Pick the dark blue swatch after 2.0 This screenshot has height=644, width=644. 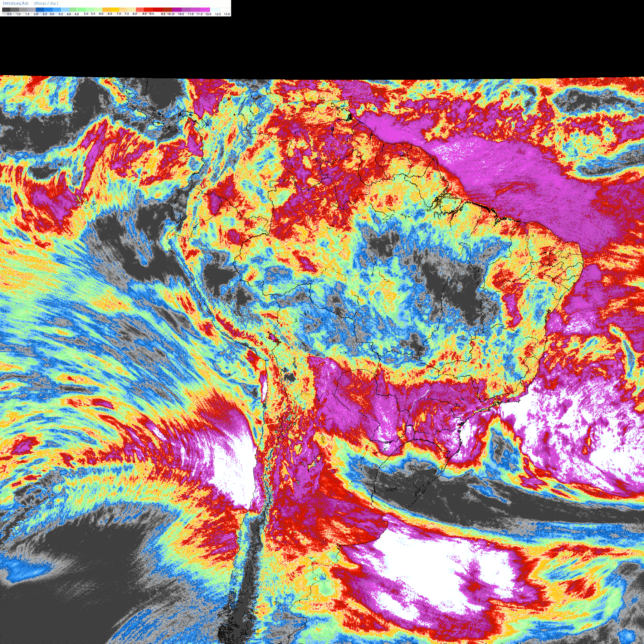pos(40,10)
